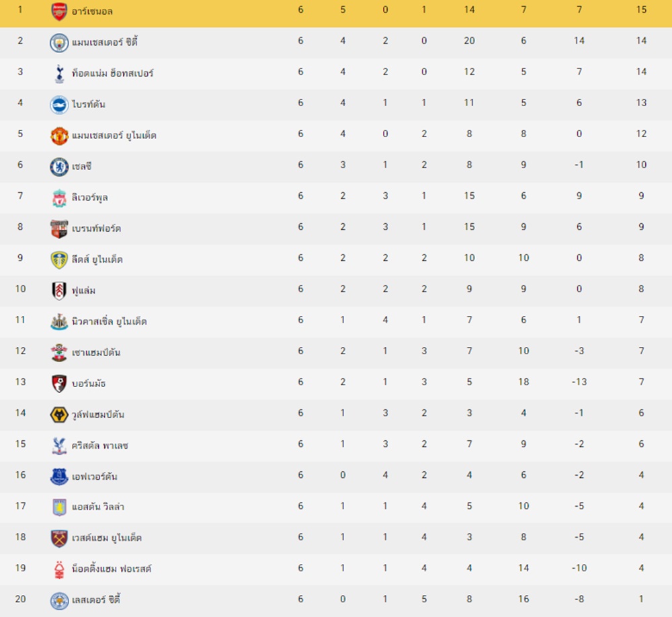The height and width of the screenshot is (617, 672).
Task: Click the Everton blue crest icon
Action: (59, 477)
